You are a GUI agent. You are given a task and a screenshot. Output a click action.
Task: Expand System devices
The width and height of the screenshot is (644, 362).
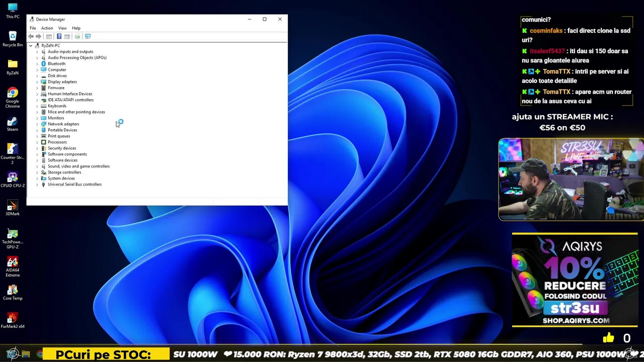37,178
